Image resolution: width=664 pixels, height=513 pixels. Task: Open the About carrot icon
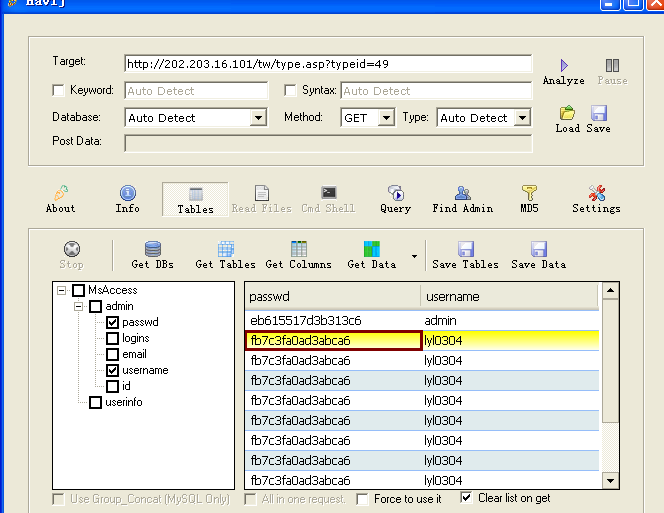pos(61,193)
